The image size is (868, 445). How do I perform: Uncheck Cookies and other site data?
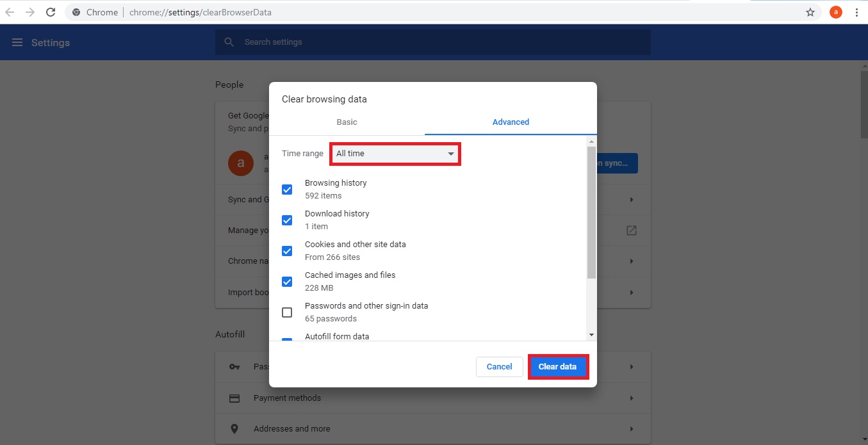(287, 251)
